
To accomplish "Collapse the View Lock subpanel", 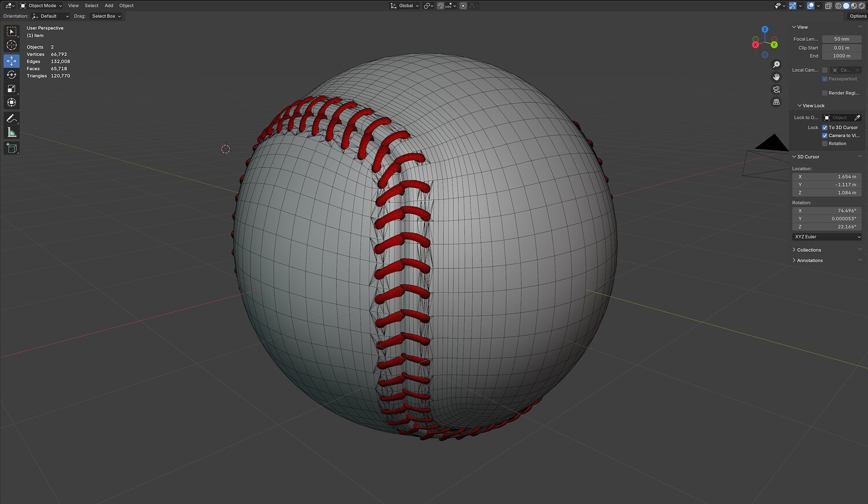I will (811, 106).
